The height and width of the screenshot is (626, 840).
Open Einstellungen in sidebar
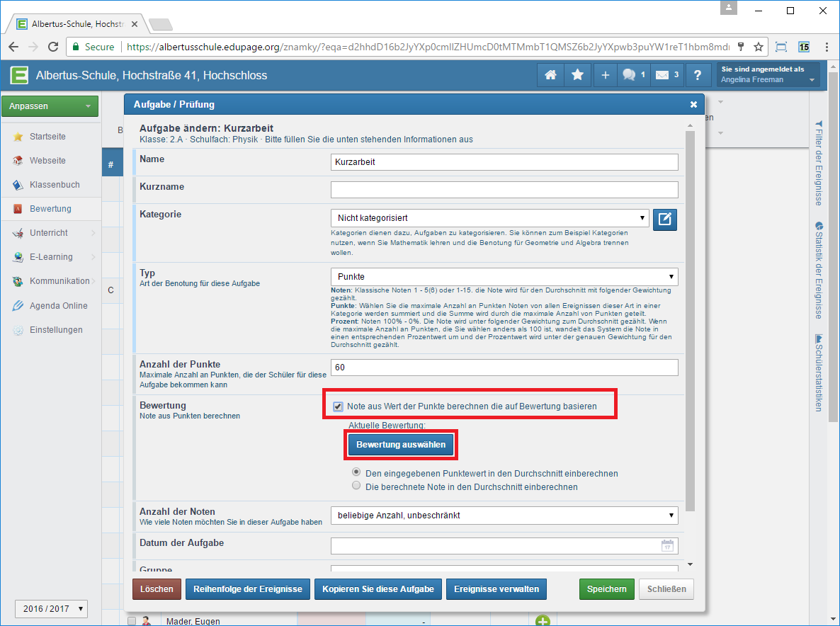tap(56, 330)
